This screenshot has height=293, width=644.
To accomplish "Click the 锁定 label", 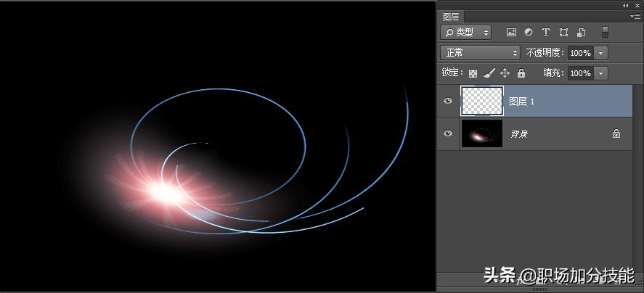I will (x=452, y=73).
